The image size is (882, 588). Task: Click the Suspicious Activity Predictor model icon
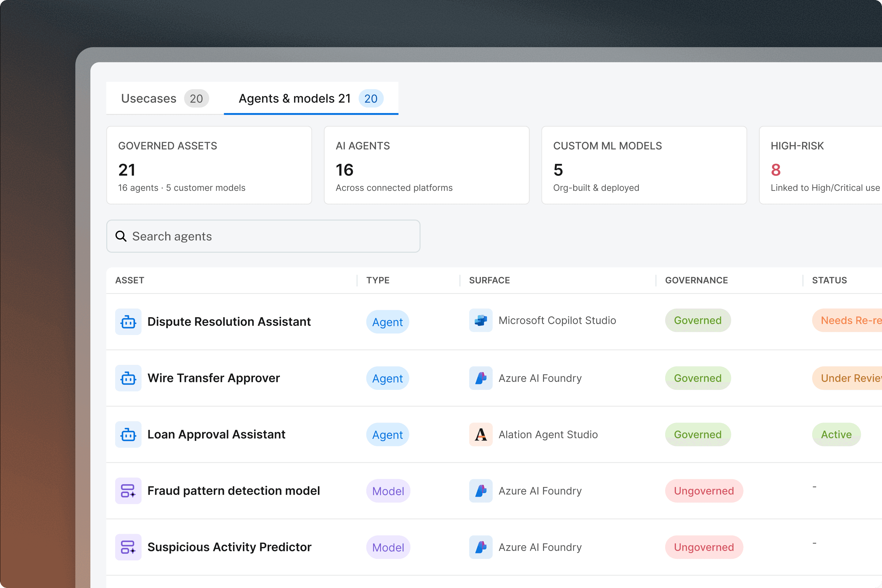click(128, 547)
